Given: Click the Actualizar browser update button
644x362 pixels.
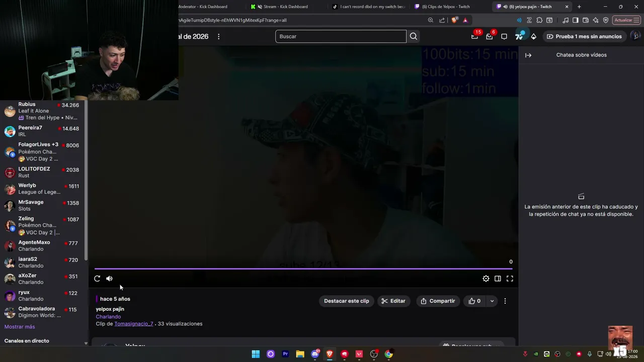Looking at the screenshot, I should (x=626, y=20).
